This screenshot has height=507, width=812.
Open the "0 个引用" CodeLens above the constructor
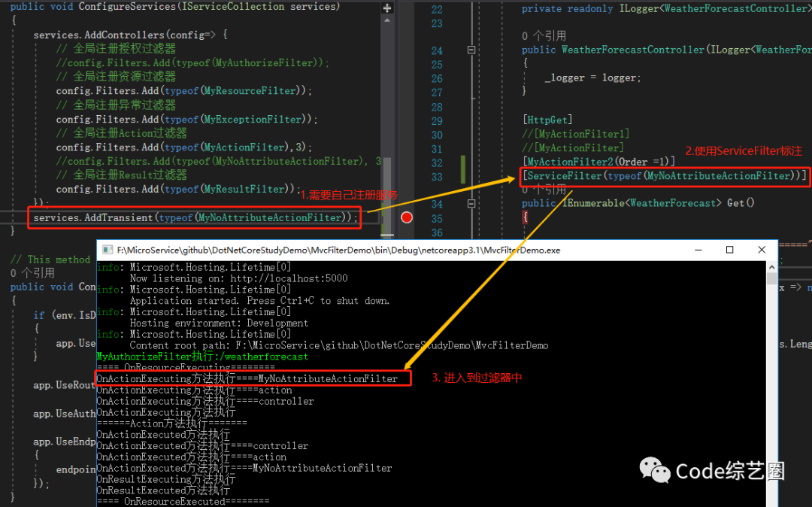(544, 36)
